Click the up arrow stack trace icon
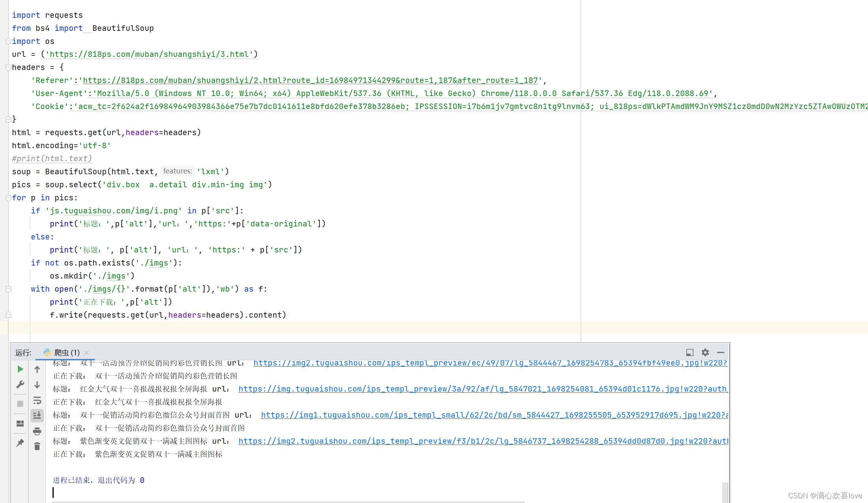This screenshot has height=503, width=868. coord(37,369)
